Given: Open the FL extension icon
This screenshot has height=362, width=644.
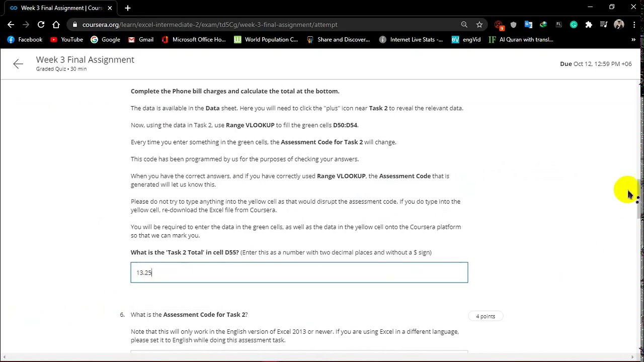Looking at the screenshot, I should pyautogui.click(x=558, y=24).
